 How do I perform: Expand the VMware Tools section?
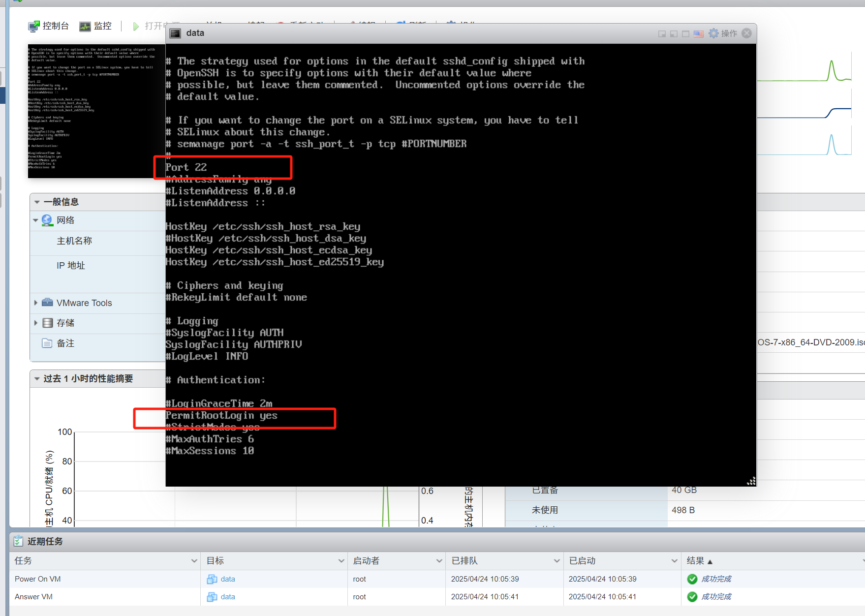pos(35,303)
